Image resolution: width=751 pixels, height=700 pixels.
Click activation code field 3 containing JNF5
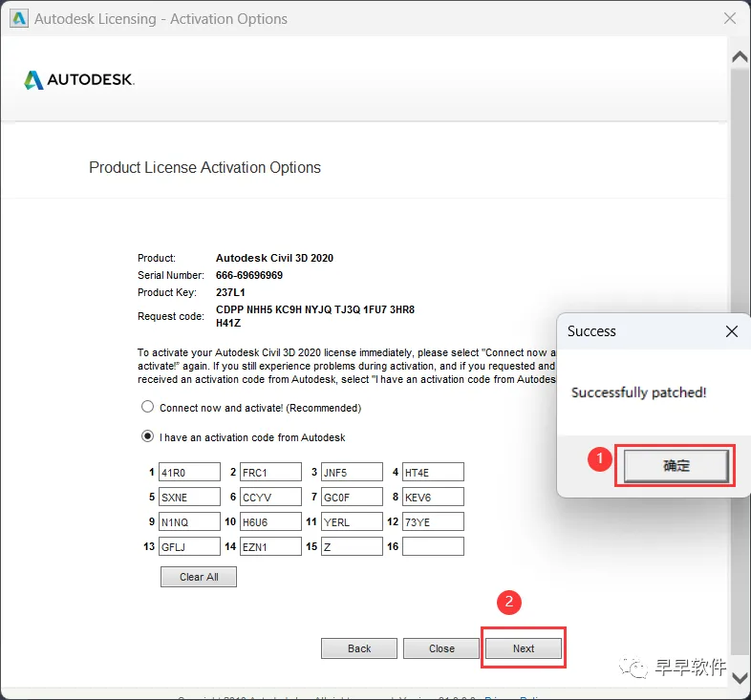pos(352,472)
